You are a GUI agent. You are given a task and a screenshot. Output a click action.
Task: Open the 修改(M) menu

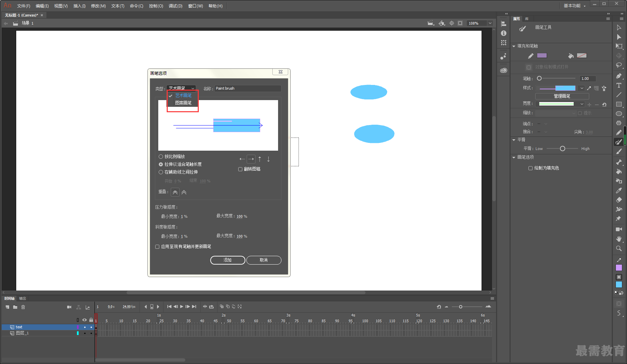coord(99,6)
